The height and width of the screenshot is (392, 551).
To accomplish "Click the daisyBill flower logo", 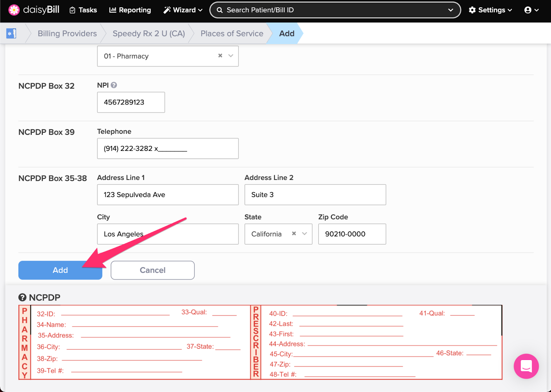I will [x=14, y=10].
